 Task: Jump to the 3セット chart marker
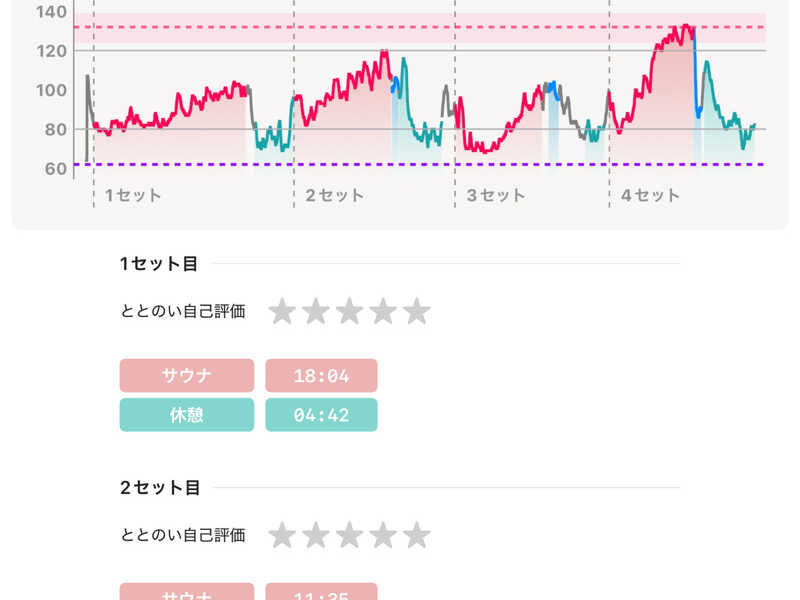pyautogui.click(x=496, y=196)
